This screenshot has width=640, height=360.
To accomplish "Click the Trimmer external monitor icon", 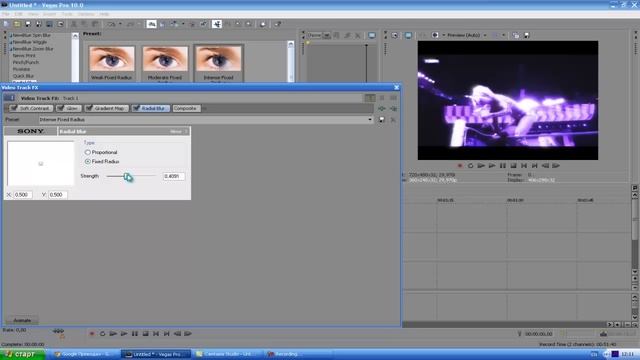I will click(372, 36).
